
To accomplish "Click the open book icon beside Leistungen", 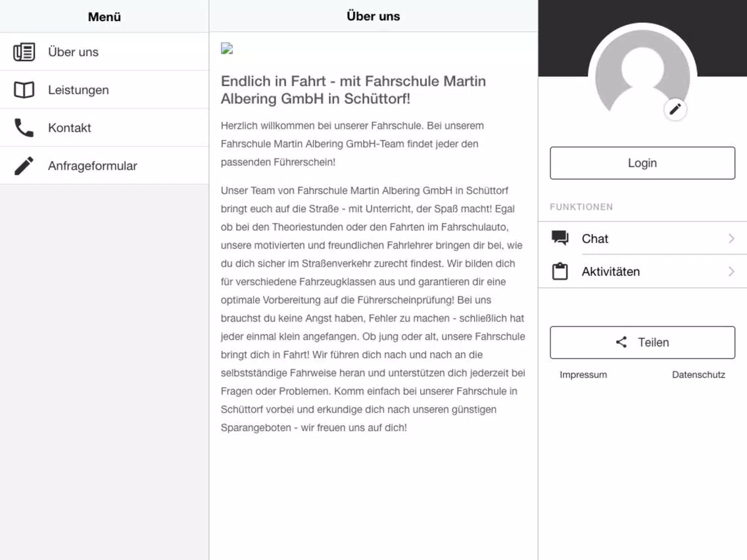I will pyautogui.click(x=24, y=90).
